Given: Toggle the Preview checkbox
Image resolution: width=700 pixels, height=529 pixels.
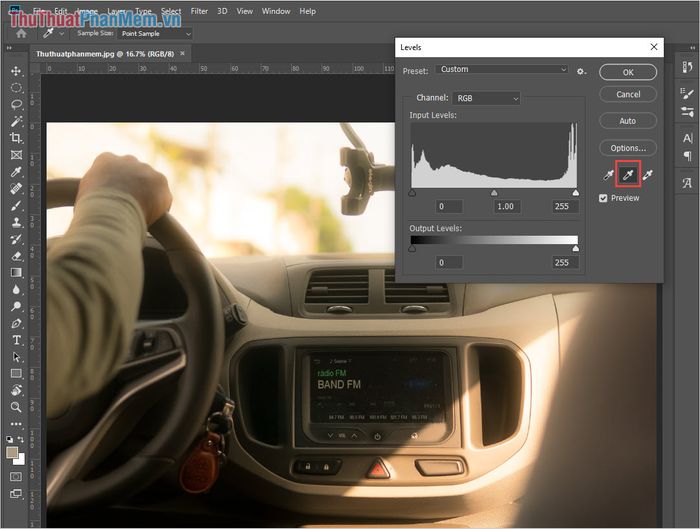Looking at the screenshot, I should click(603, 198).
